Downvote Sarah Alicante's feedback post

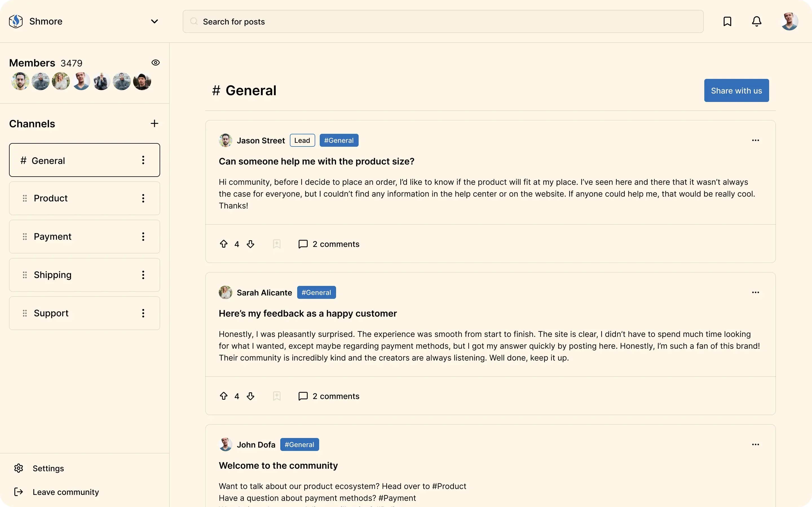[x=251, y=396]
